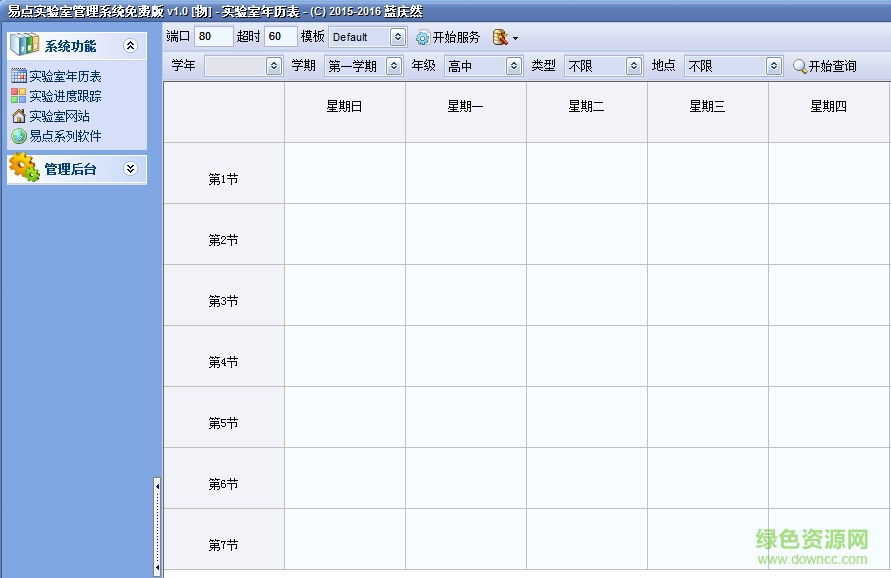Run the query with 开始查询
Image resolution: width=891 pixels, height=578 pixels.
(x=823, y=66)
